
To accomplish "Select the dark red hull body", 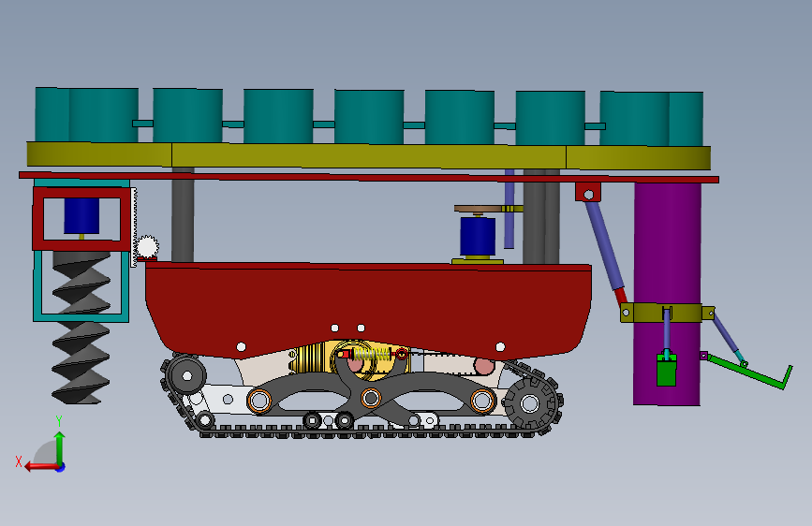I will pyautogui.click(x=368, y=310).
